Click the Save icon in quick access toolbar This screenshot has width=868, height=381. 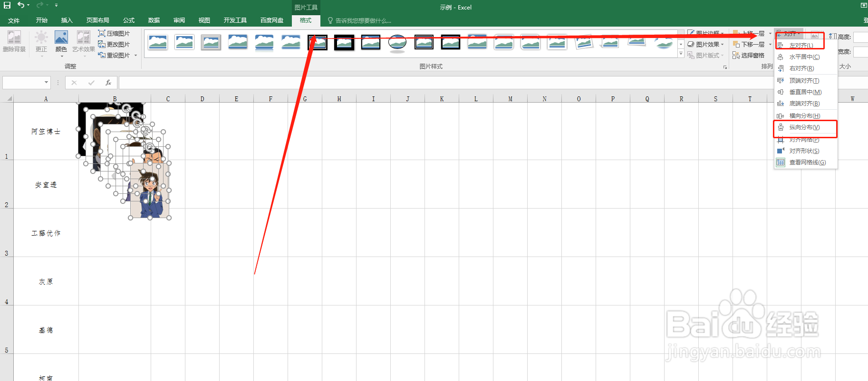click(7, 5)
